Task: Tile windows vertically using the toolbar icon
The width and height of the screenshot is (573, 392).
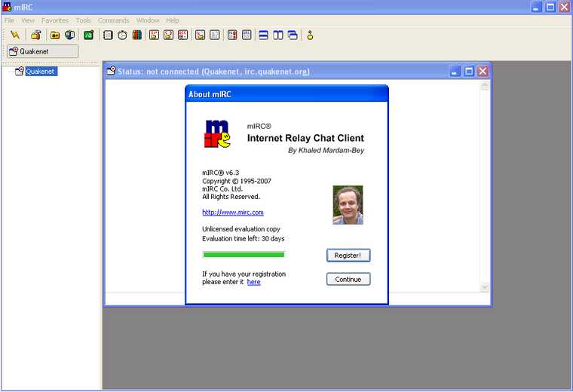Action: [278, 35]
